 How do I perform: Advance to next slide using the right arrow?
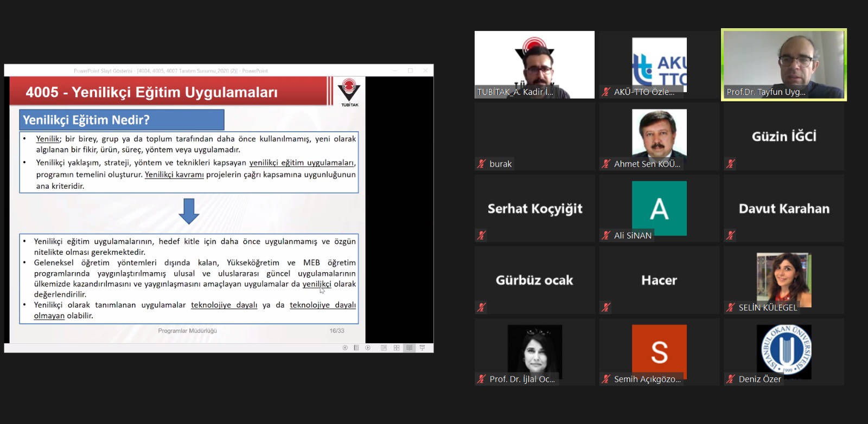point(368,348)
